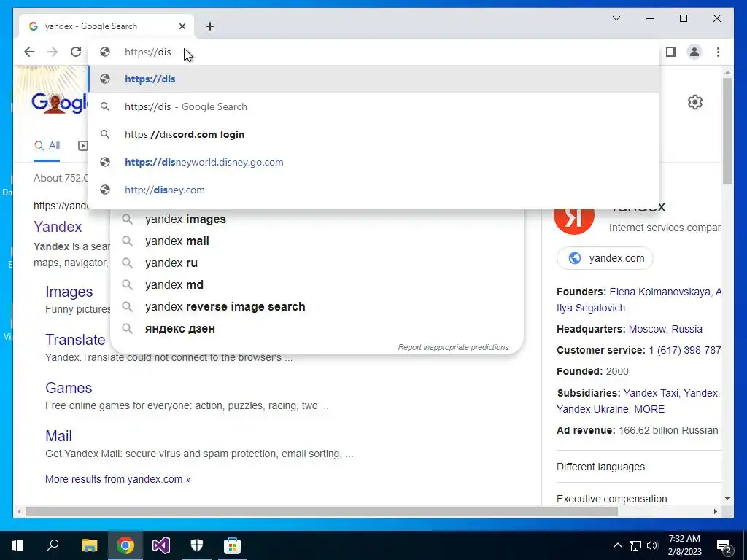Select the yandex - Google Search tab

(107, 26)
